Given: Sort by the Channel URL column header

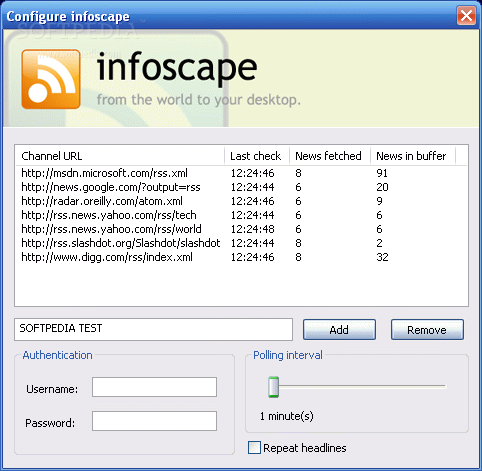Looking at the screenshot, I should tap(119, 156).
